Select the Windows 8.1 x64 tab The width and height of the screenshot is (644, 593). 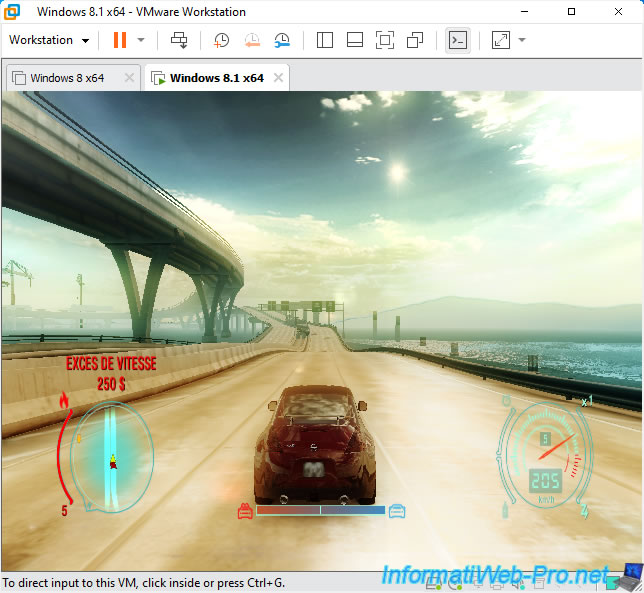click(216, 78)
